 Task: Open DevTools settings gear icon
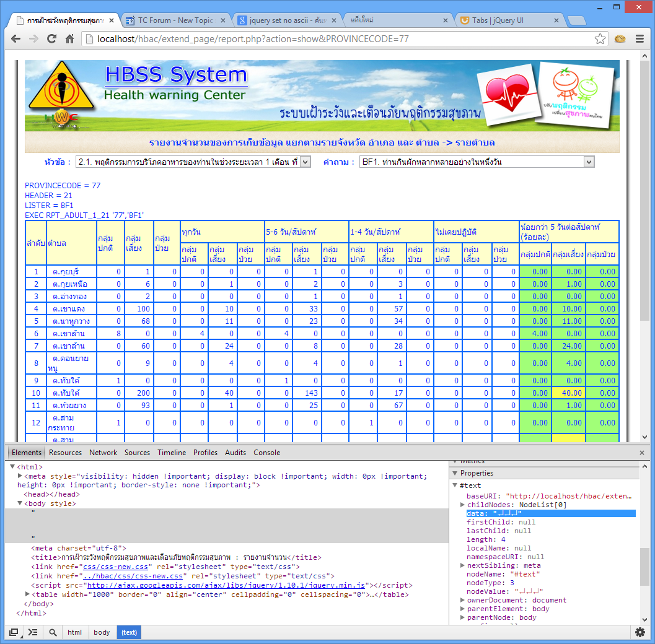click(x=640, y=632)
